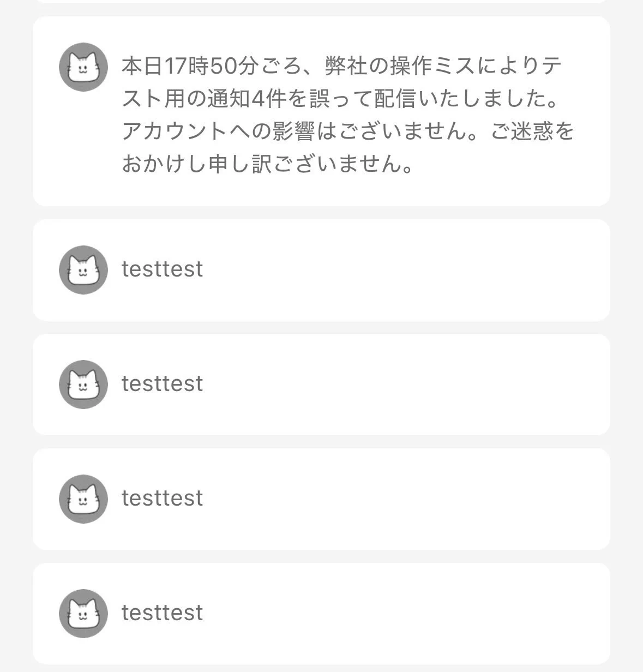Click the phrase ご迷惑を in the apology notice
This screenshot has width=643, height=672.
coord(533,131)
